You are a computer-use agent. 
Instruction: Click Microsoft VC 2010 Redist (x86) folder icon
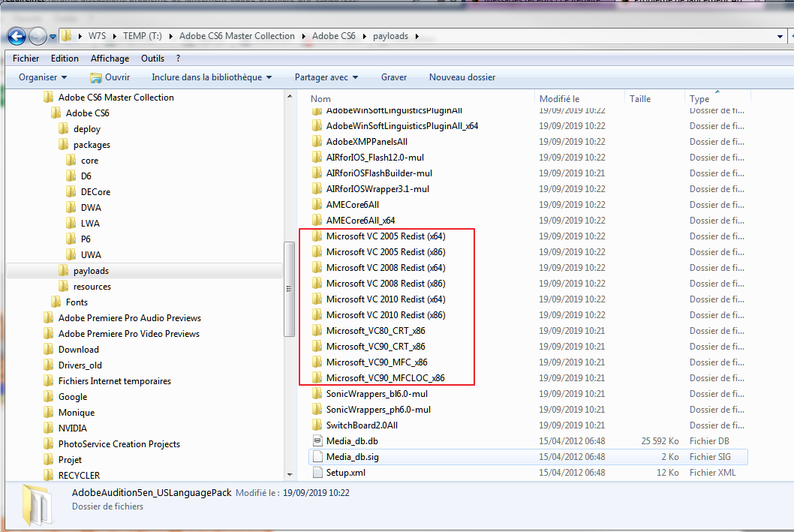(x=317, y=314)
